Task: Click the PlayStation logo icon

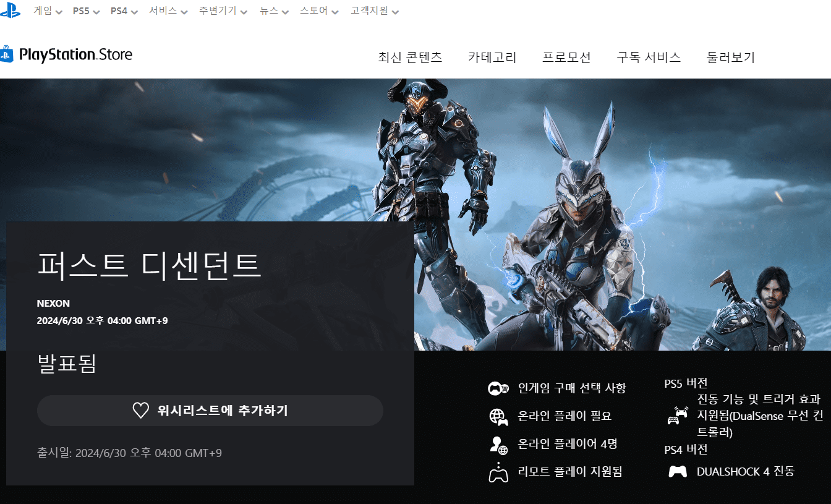Action: pos(10,11)
